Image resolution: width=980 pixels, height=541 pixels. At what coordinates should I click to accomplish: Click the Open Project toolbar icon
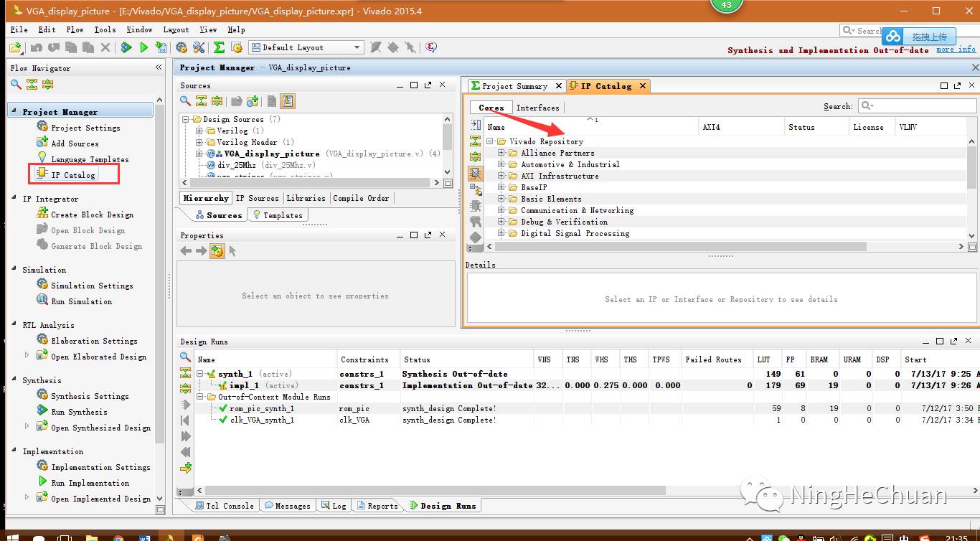click(x=15, y=47)
